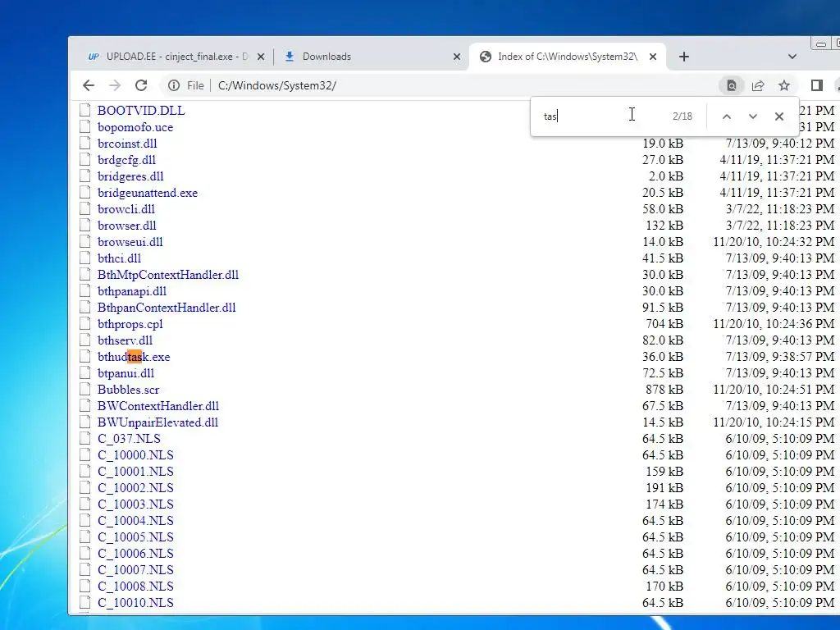Open the highlighted bthudtask.exe link
Viewport: 840px width, 630px height.
134,357
